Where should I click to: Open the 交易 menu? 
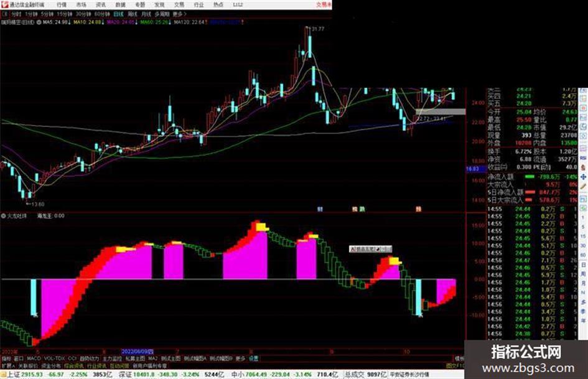179,4
